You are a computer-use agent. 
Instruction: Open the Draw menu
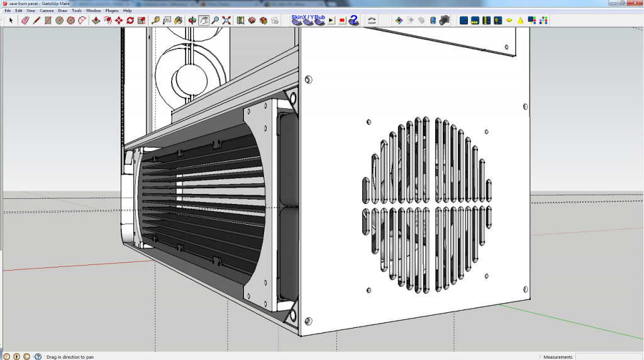pyautogui.click(x=62, y=11)
